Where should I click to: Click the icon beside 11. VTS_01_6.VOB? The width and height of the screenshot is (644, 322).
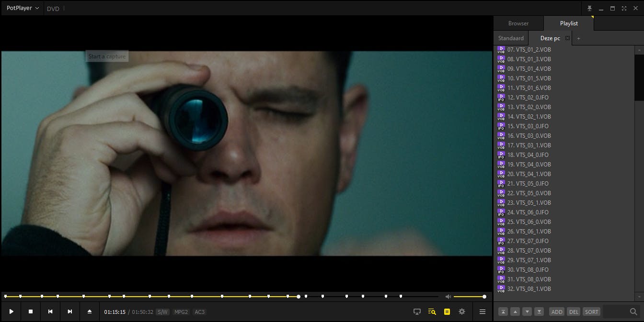pyautogui.click(x=501, y=88)
